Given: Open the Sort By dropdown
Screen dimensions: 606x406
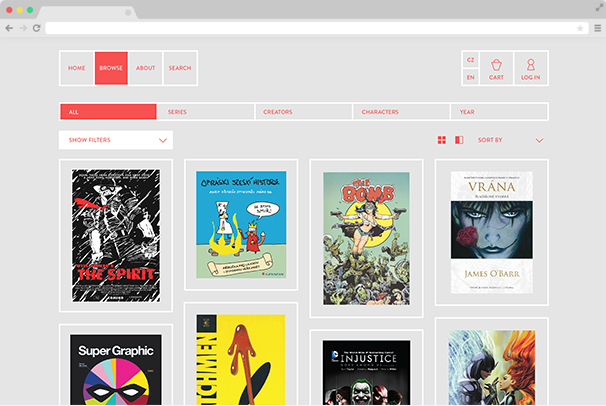Looking at the screenshot, I should (x=510, y=140).
